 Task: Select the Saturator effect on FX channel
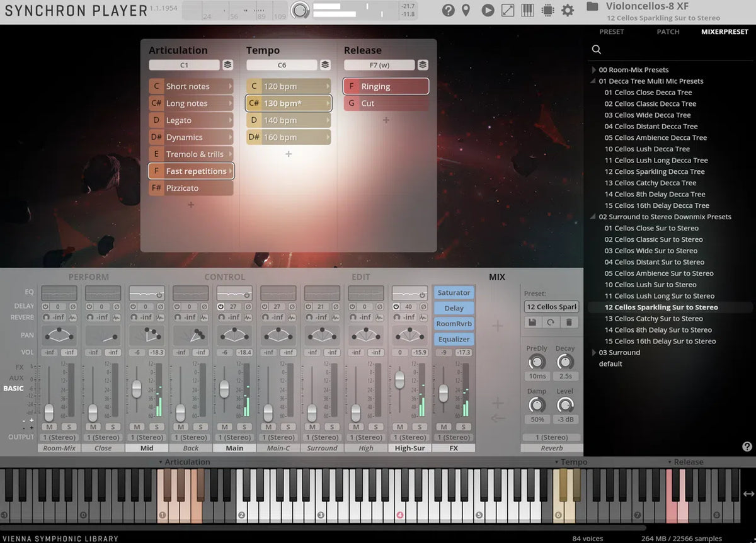point(454,293)
